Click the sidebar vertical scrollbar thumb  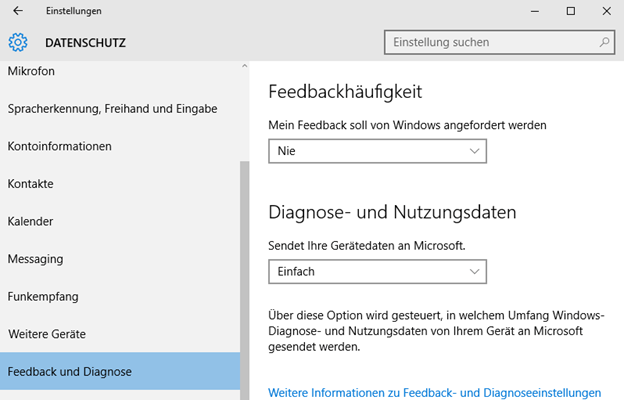(244, 280)
